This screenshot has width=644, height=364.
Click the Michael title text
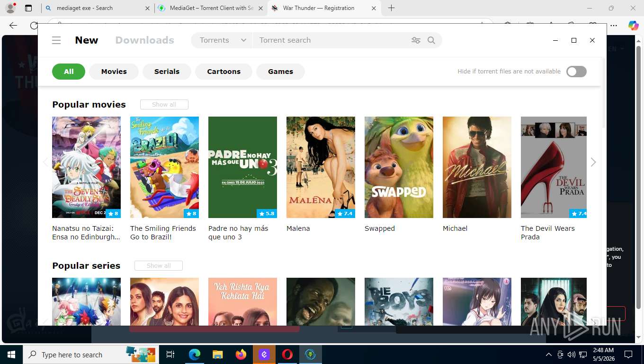click(455, 228)
